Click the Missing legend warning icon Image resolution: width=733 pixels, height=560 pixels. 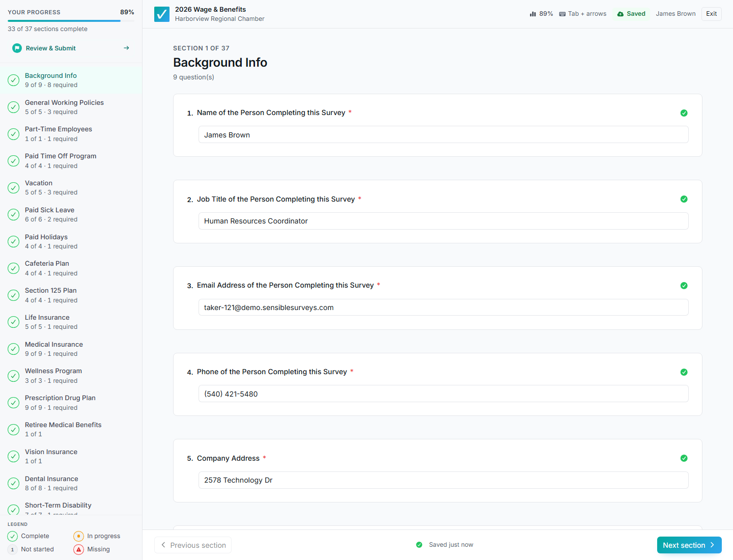(x=78, y=549)
